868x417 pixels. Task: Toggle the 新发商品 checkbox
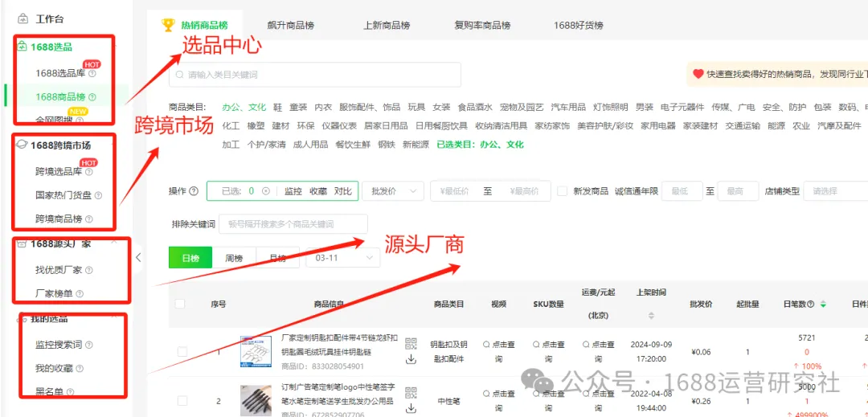coord(563,191)
